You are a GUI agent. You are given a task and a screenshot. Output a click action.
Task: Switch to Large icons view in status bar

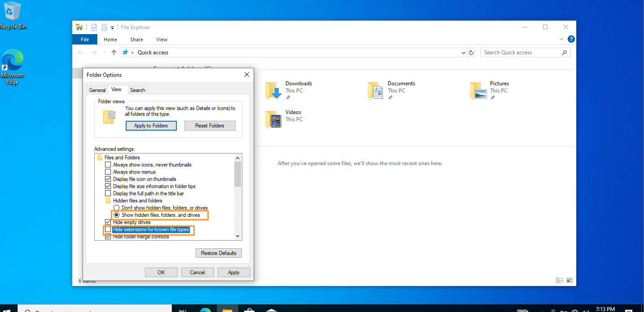tap(570, 281)
